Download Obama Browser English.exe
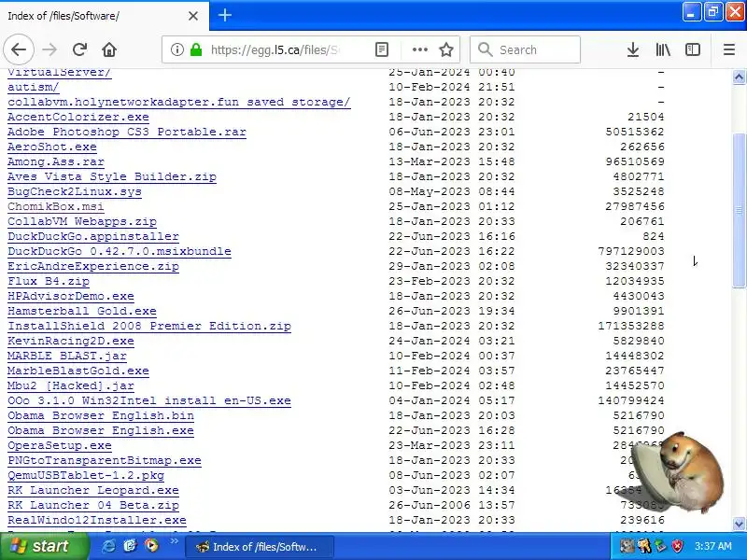This screenshot has width=747, height=560. [x=101, y=430]
